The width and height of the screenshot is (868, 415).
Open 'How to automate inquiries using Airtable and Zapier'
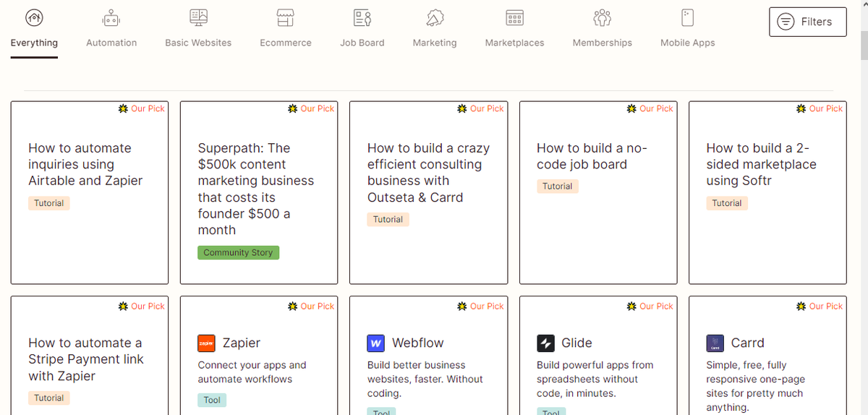click(85, 164)
